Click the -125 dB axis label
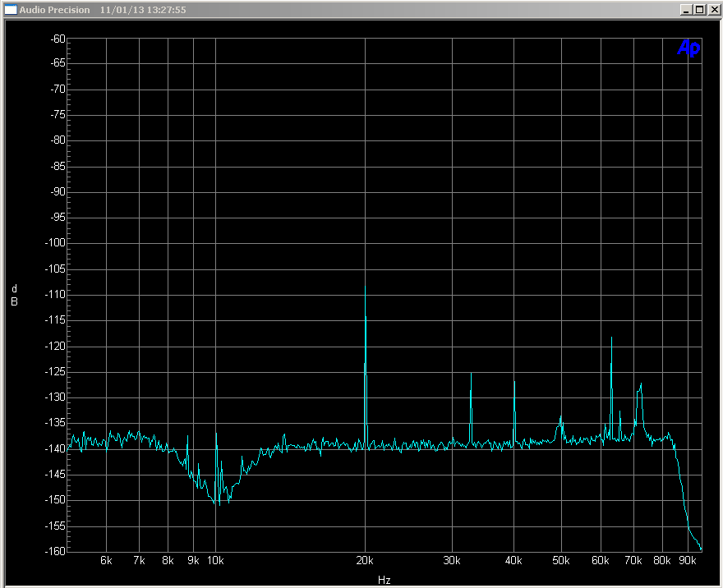The width and height of the screenshot is (723, 588). (55, 371)
